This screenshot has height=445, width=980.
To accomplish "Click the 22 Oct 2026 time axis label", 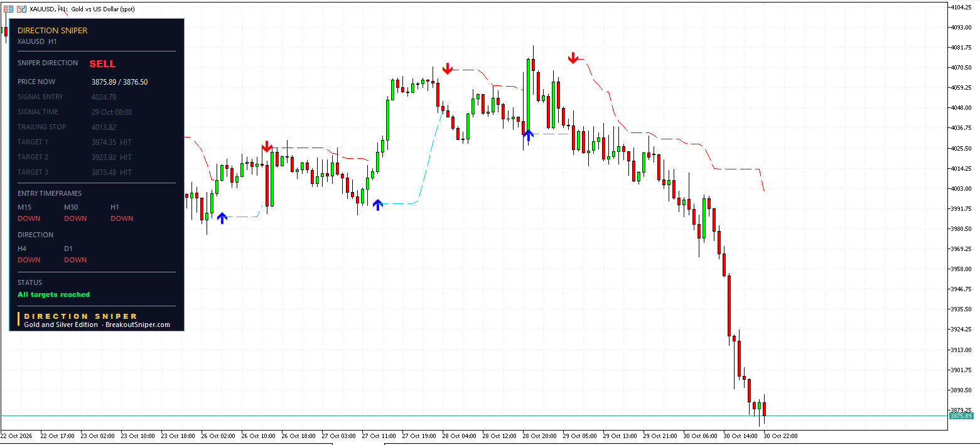I will [16, 436].
